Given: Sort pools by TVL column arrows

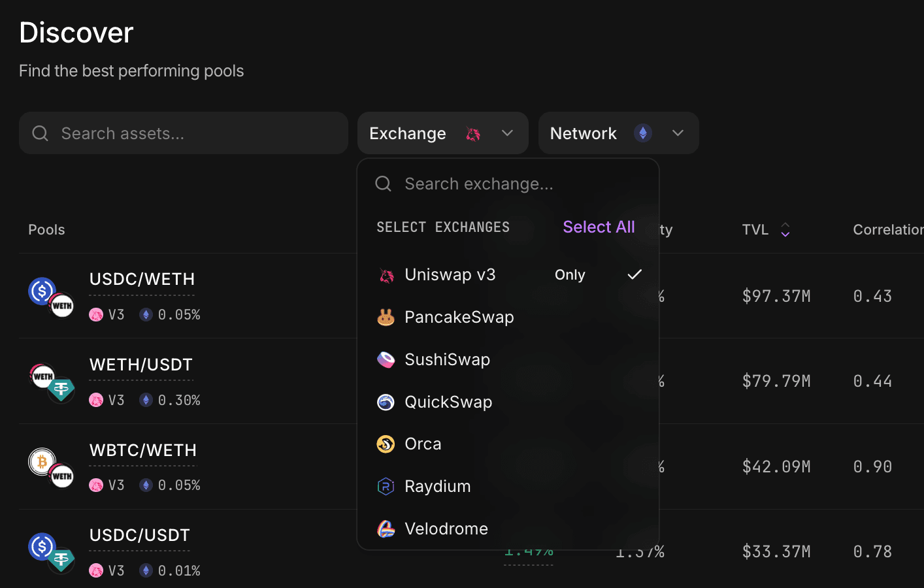Looking at the screenshot, I should tap(785, 230).
